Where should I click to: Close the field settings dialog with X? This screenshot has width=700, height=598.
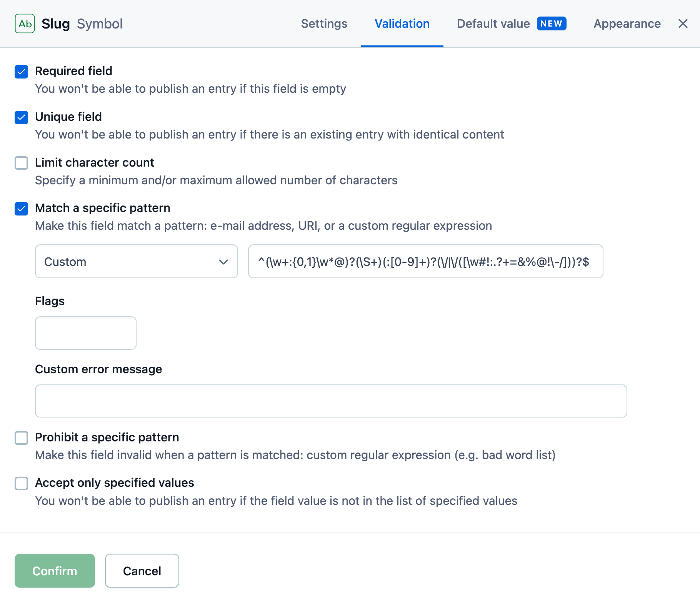click(683, 24)
